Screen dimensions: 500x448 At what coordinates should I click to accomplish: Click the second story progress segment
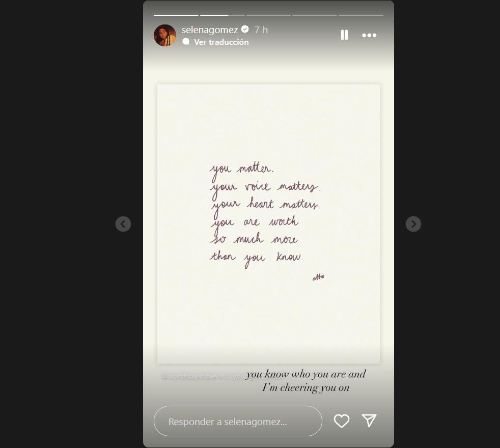(x=223, y=15)
